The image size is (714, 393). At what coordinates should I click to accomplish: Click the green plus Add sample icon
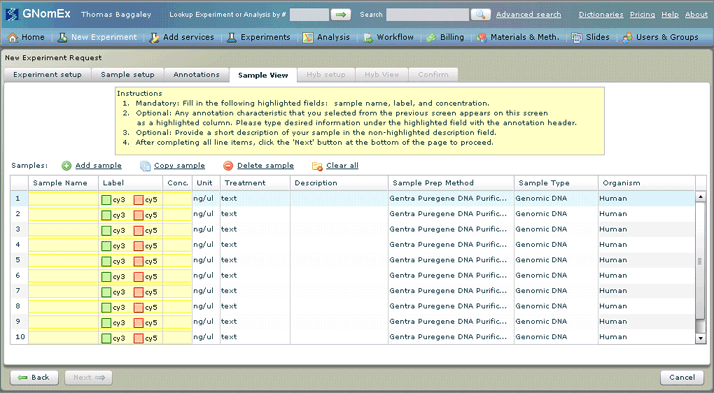coord(66,166)
